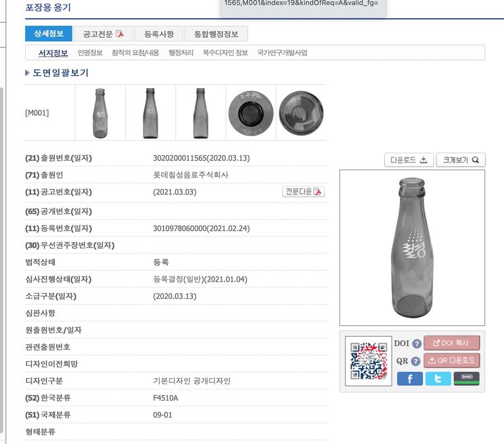Click the PDF icon on the 공고전문 tab
The width and height of the screenshot is (504, 444).
[x=120, y=33]
